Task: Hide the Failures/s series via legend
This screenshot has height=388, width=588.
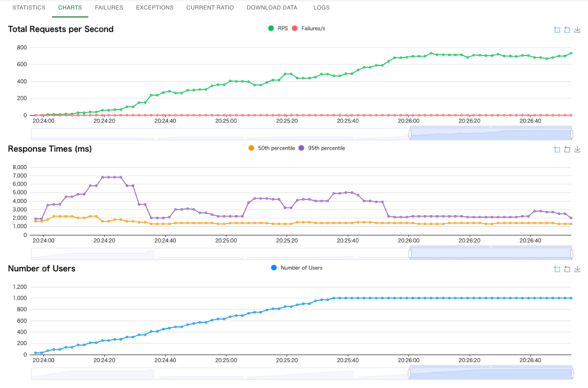Action: tap(308, 28)
